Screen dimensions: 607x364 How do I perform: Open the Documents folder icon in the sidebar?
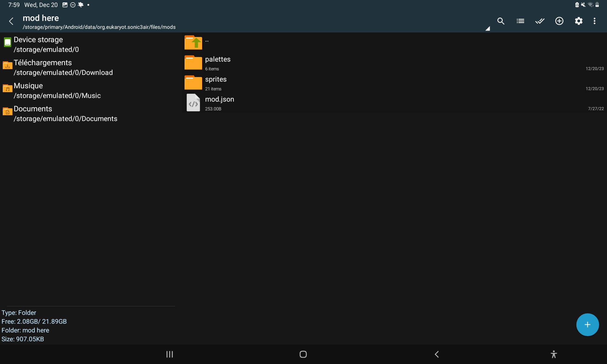click(8, 111)
